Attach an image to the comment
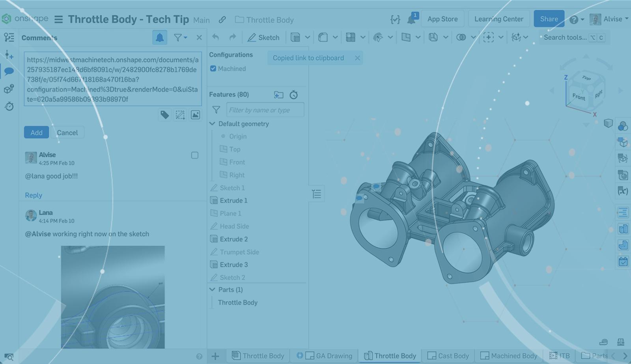This screenshot has height=364, width=631. pos(195,115)
